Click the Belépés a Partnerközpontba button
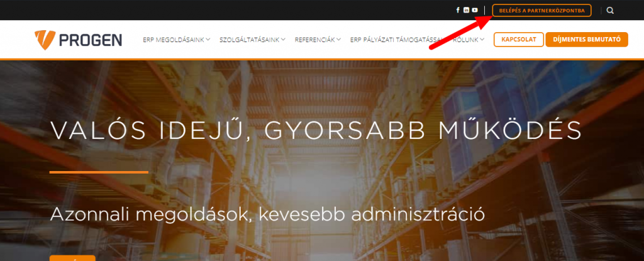Screen dimensions: 644x261 [x=541, y=10]
